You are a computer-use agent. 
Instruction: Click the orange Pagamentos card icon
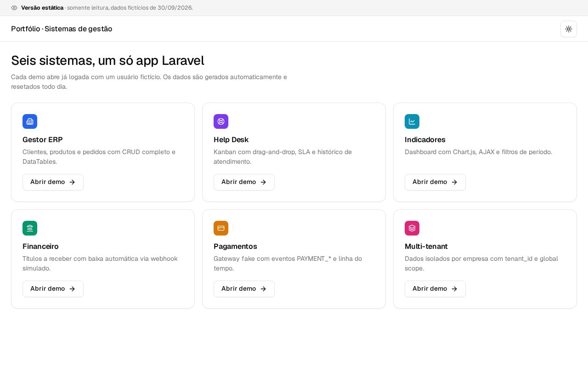(x=221, y=228)
